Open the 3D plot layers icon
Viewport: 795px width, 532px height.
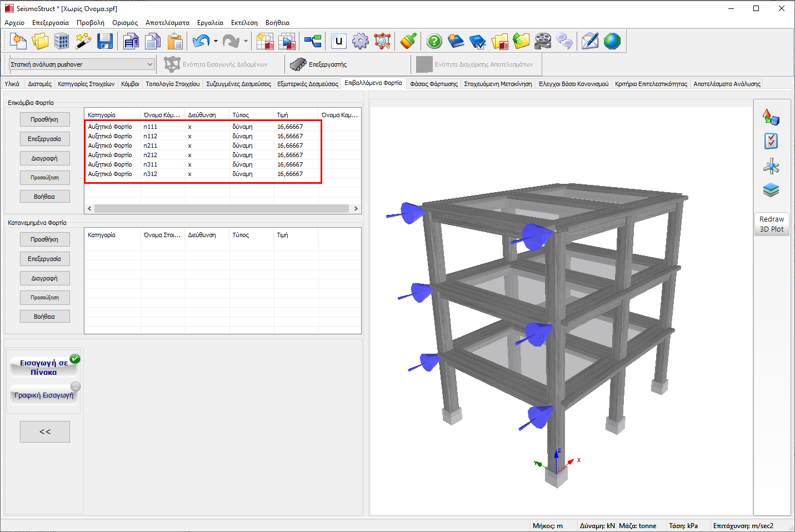[x=771, y=190]
